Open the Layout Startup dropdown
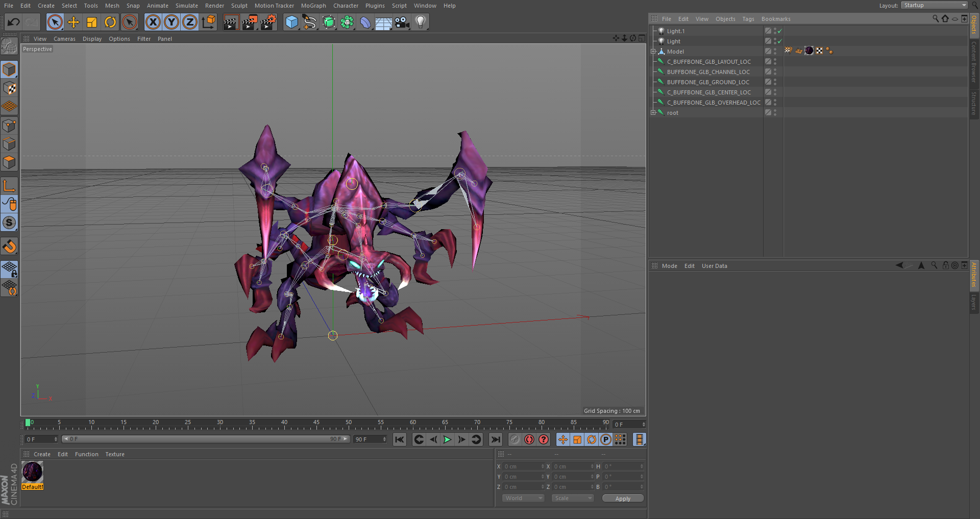Screen dimensions: 980x519 click(x=935, y=5)
